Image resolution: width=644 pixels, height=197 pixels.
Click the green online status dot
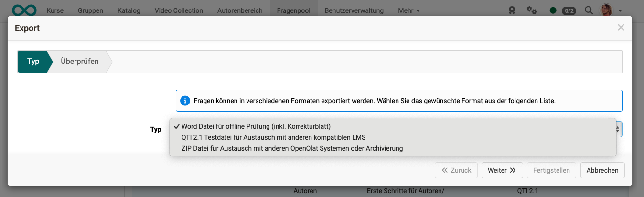pyautogui.click(x=553, y=10)
